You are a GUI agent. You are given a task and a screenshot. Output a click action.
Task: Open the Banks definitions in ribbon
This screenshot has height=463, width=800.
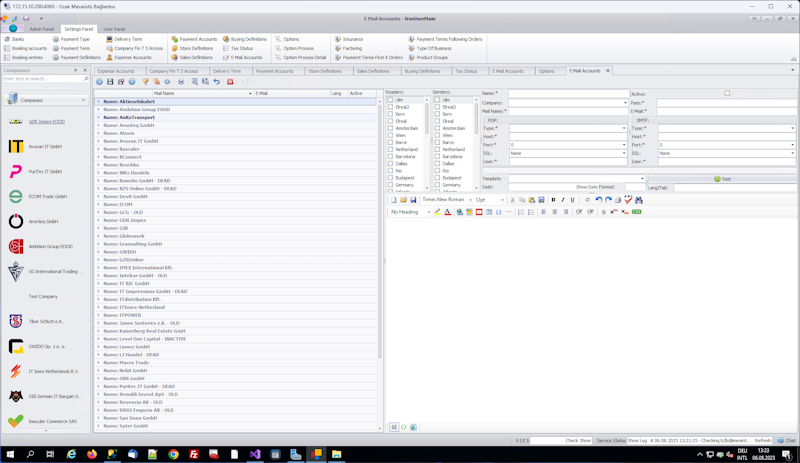(14, 39)
